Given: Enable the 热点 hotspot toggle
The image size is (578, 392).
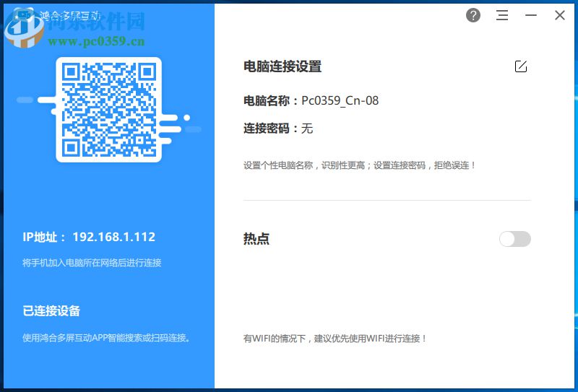Looking at the screenshot, I should pos(515,239).
